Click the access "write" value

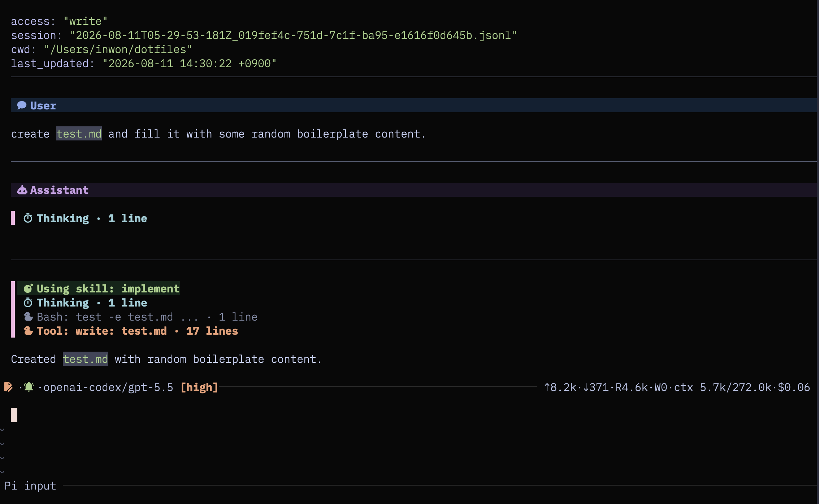pos(86,21)
